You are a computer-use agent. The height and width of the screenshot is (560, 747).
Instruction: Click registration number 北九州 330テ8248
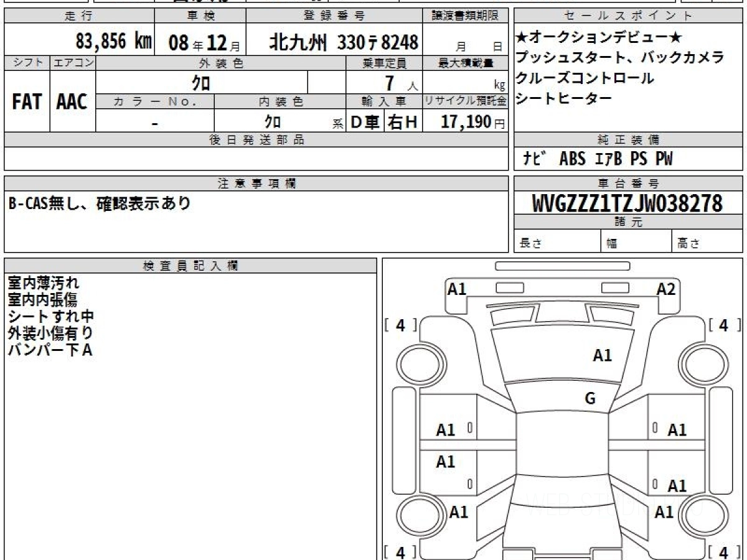[x=344, y=42]
